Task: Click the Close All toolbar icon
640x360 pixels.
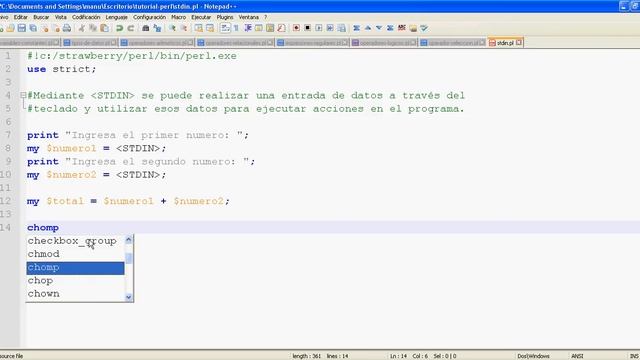Action: (56, 28)
